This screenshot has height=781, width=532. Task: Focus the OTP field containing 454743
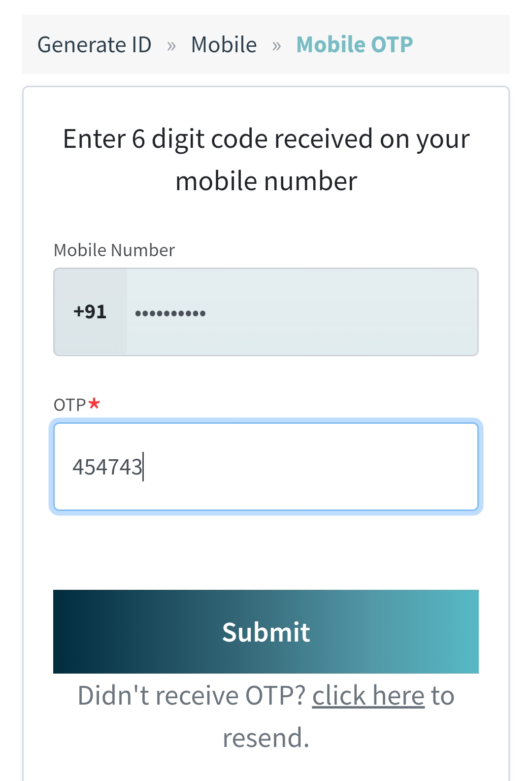(266, 467)
